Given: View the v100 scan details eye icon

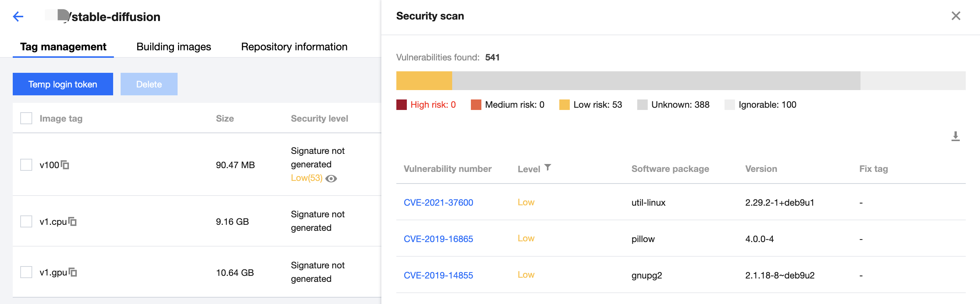Looking at the screenshot, I should [331, 179].
